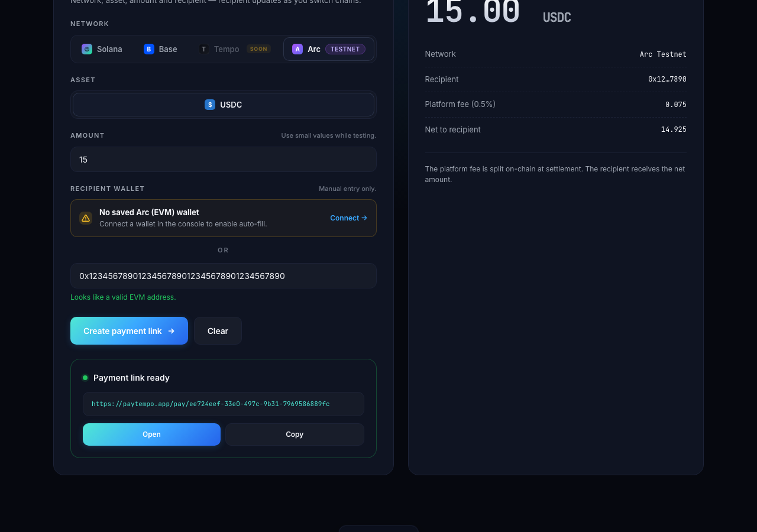Screen dimensions: 757x532
Task: Focus the recipient wallet address field
Action: coord(224,276)
